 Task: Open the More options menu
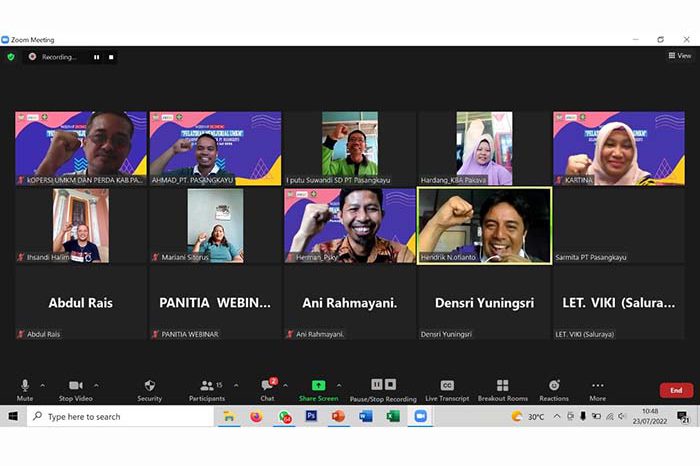597,389
